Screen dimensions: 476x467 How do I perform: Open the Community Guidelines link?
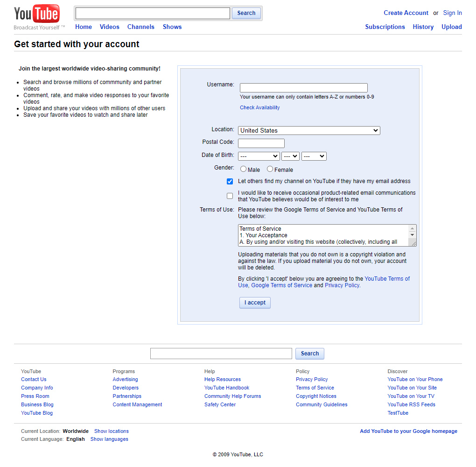(322, 405)
